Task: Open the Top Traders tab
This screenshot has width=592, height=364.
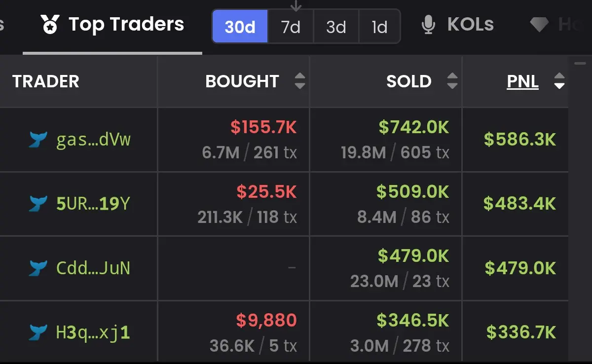Action: click(112, 25)
